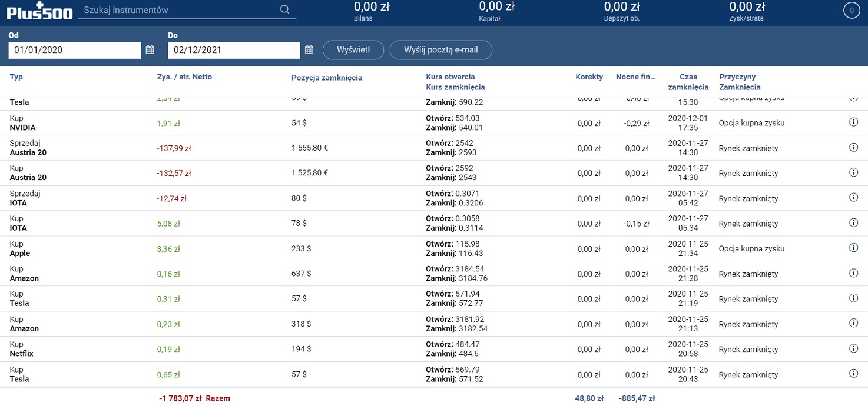Click the Zysk/strata label in the header
Viewport: 868px width, 409px height.
click(x=747, y=19)
